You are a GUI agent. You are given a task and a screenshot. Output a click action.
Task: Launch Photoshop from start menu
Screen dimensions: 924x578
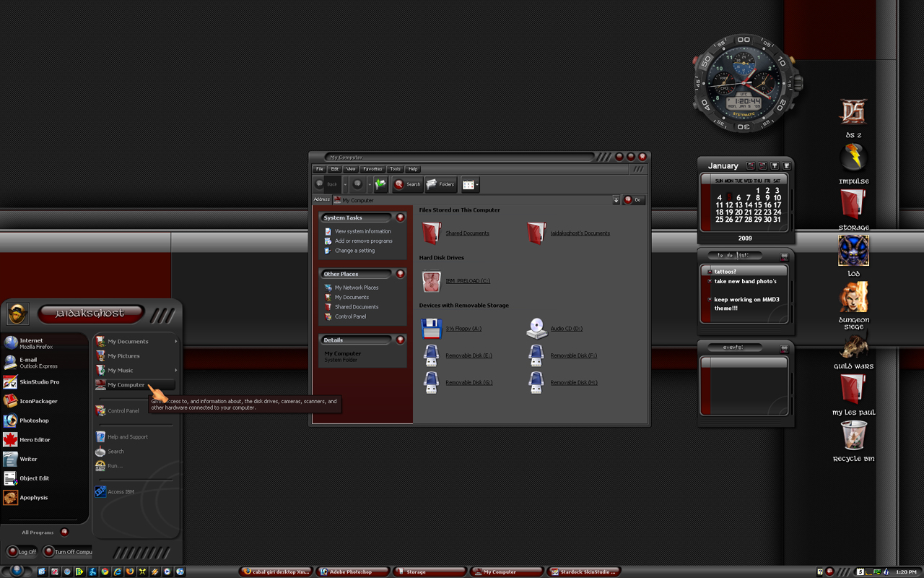26,420
